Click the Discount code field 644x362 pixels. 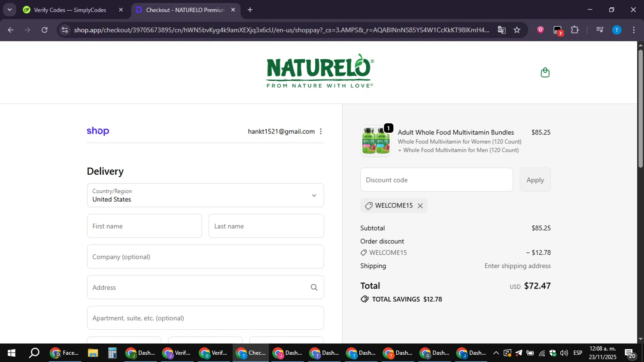point(437,180)
